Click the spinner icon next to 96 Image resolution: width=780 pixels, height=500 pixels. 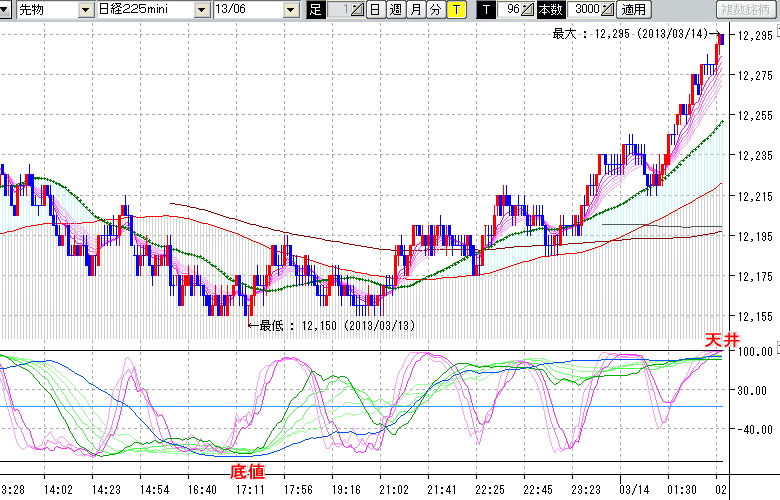528,10
